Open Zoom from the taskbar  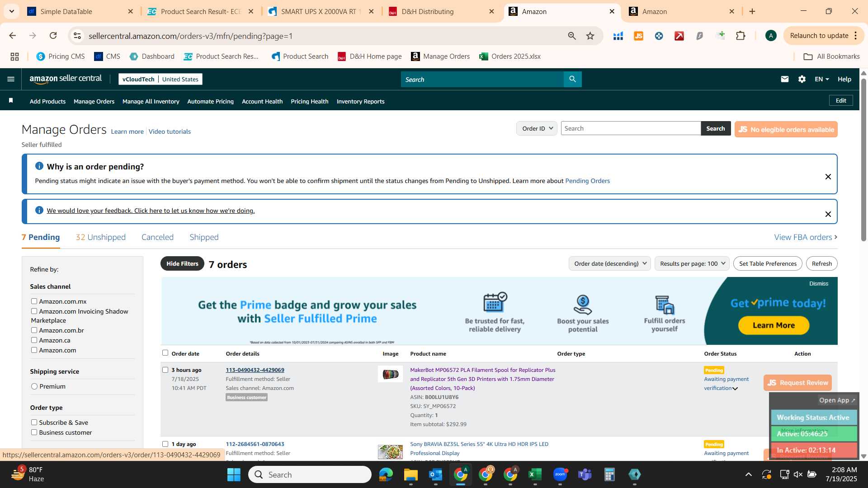click(x=560, y=474)
